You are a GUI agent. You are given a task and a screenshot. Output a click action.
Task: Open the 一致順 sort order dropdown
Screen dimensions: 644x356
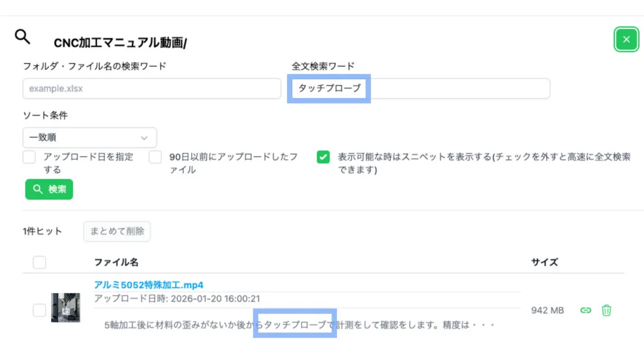pyautogui.click(x=90, y=137)
